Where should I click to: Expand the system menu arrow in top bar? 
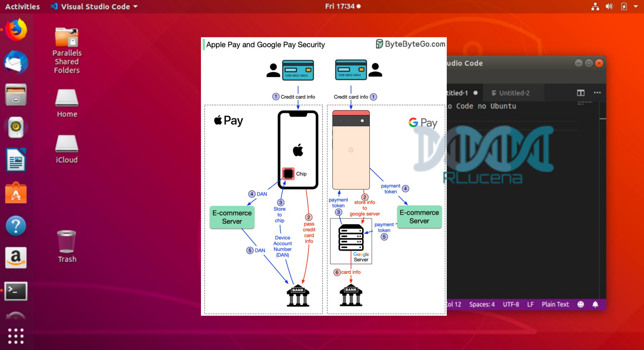[636, 6]
